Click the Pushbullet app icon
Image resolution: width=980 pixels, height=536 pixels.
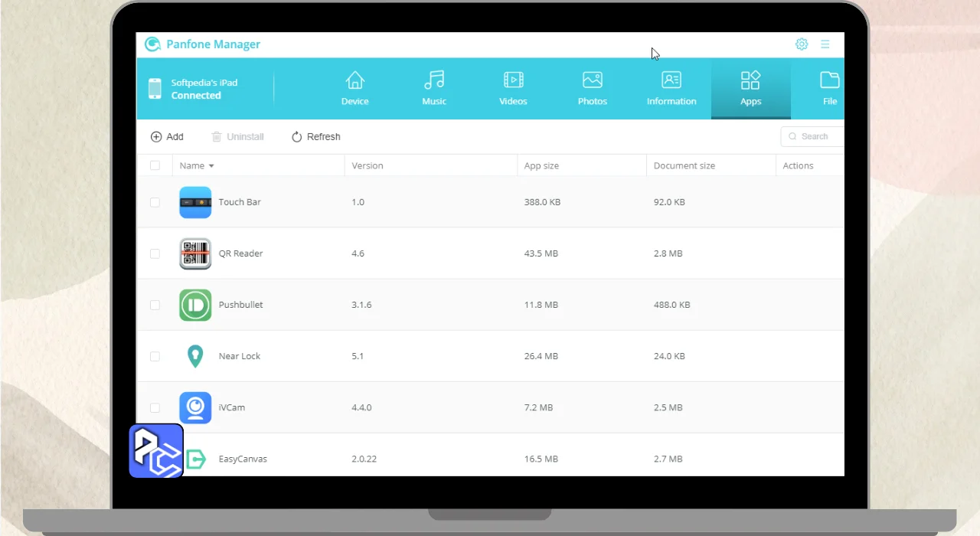coord(195,305)
